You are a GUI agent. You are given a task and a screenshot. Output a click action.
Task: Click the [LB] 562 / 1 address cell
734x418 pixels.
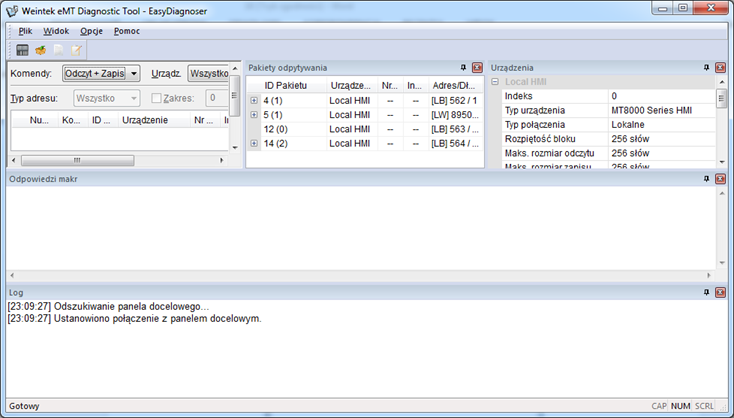click(x=454, y=101)
